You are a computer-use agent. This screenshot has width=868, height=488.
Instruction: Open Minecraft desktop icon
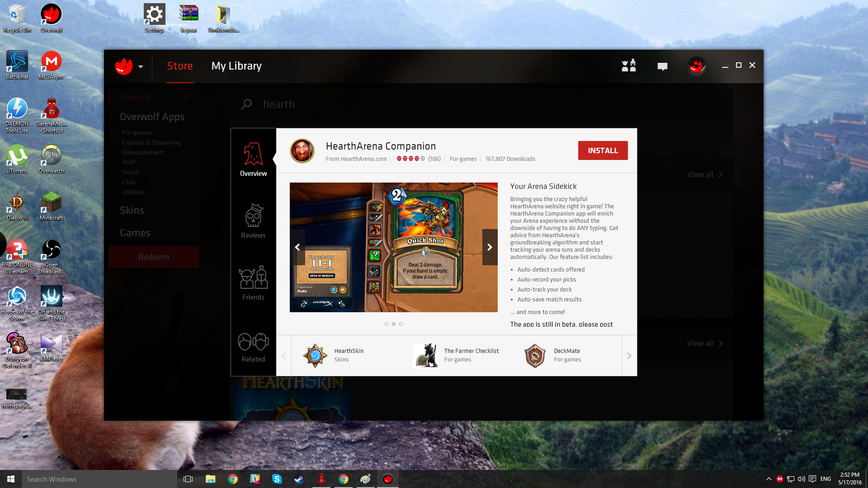point(52,206)
